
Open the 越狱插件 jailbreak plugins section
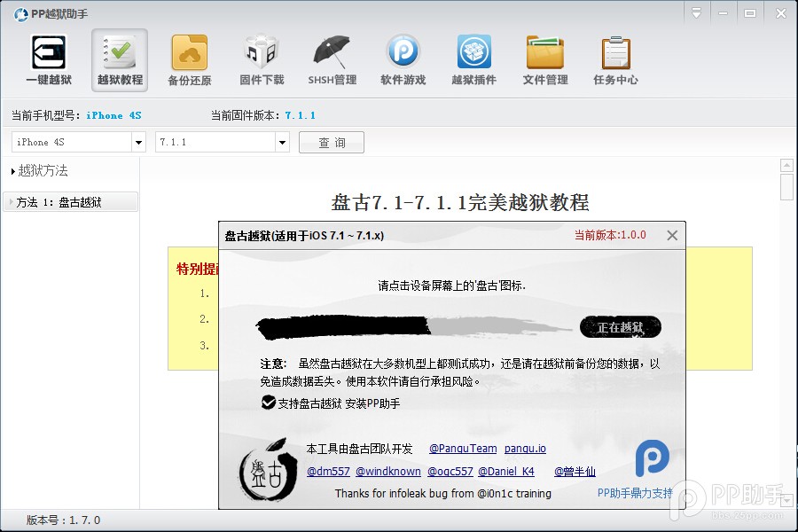tap(473, 59)
